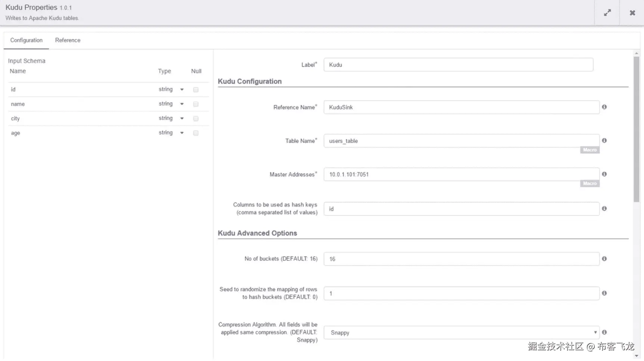Click the scroll-up arrow of the configuration scrollbar
The width and height of the screenshot is (644, 361).
(x=637, y=53)
